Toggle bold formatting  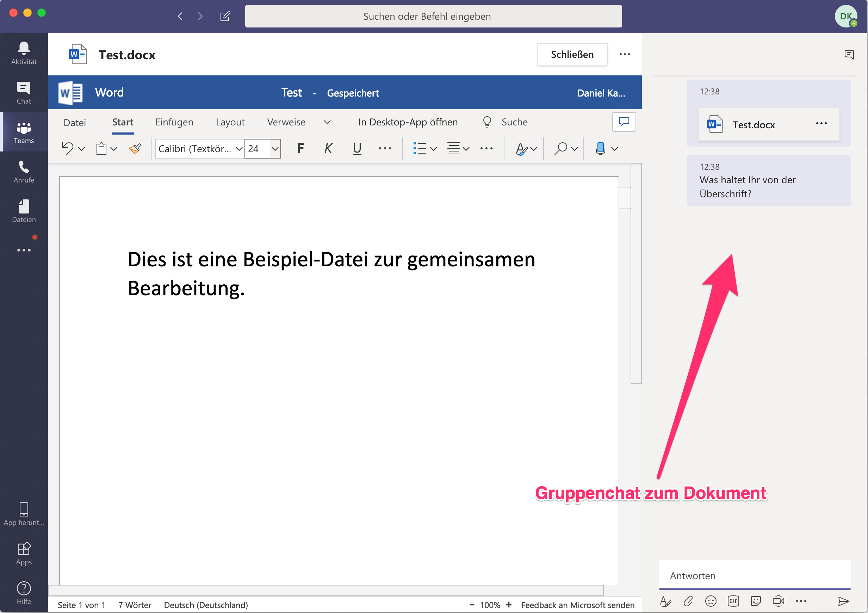(x=300, y=148)
